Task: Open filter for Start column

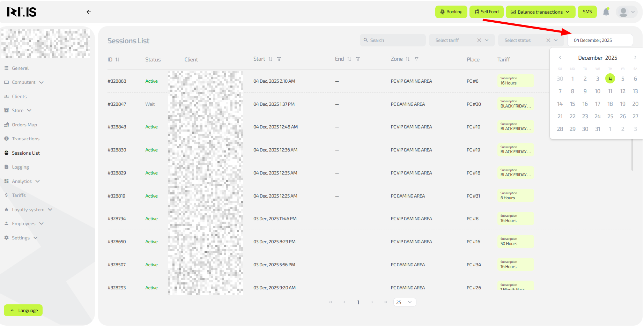Action: tap(279, 59)
